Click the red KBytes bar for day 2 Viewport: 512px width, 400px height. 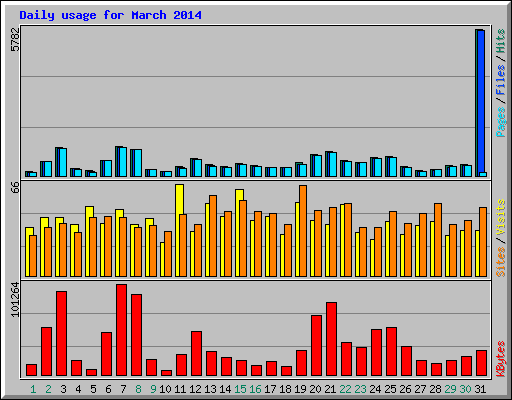[47, 352]
